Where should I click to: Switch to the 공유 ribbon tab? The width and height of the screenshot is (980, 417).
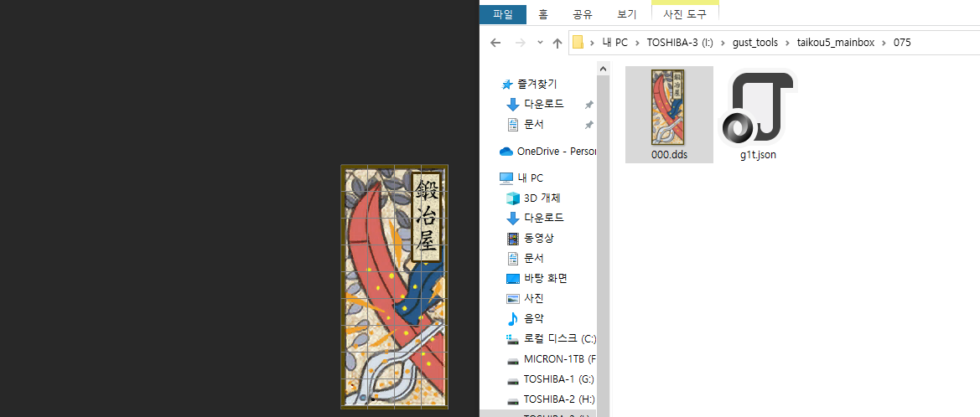[582, 13]
